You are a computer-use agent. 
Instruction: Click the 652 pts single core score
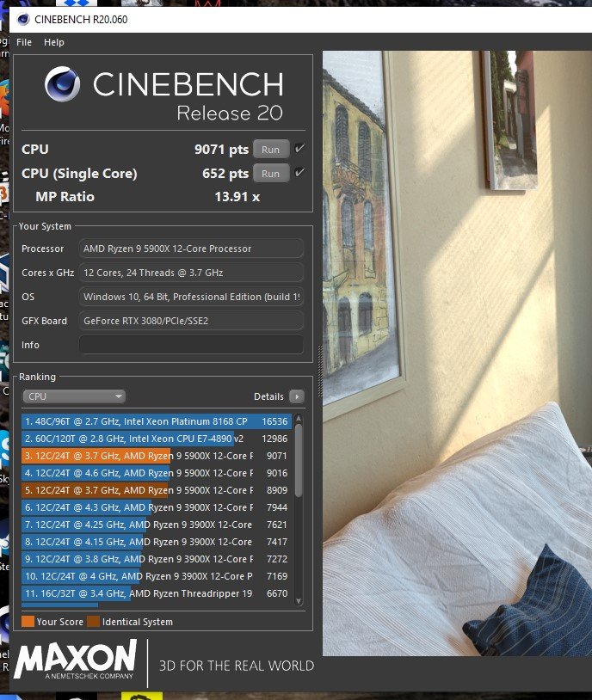click(x=225, y=173)
